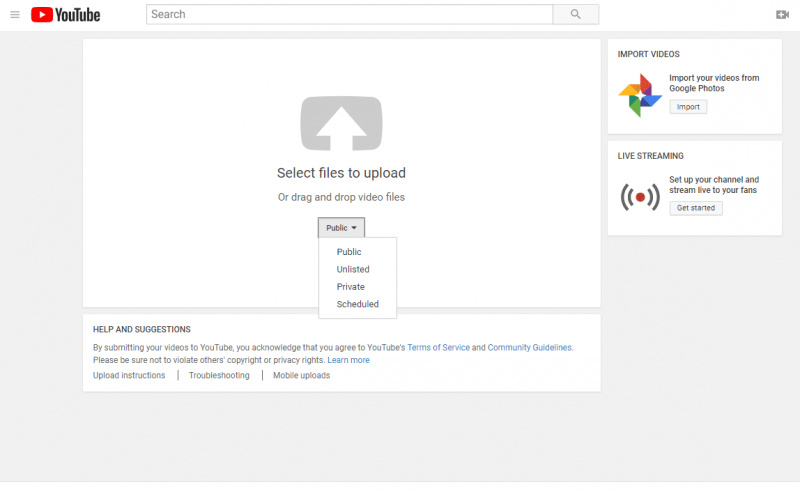The image size is (800, 493).
Task: Click 'Import your videos from Google Photos' text
Action: (x=714, y=83)
